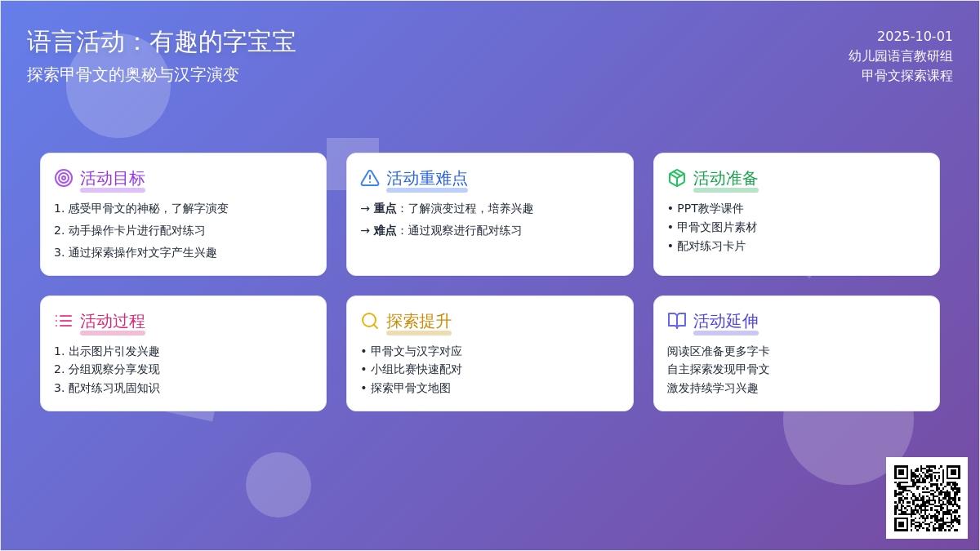Click 幼儿园语言教研组 text in header

[x=900, y=57]
